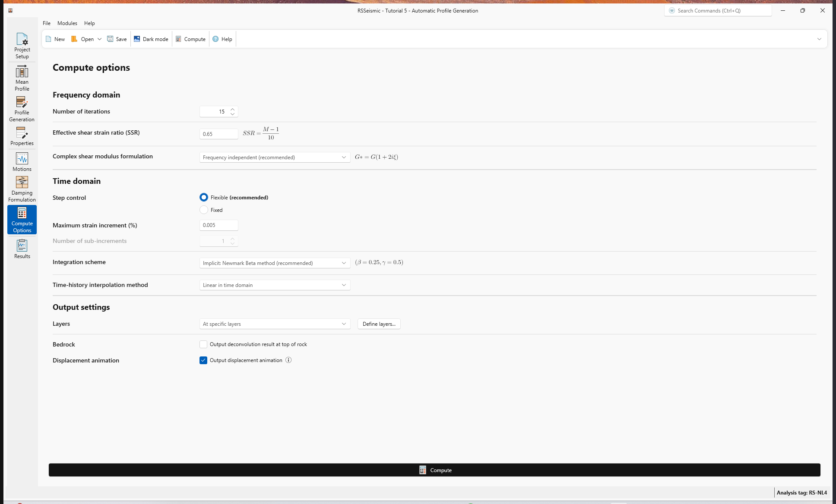The width and height of the screenshot is (836, 504).
Task: Open the Integration scheme dropdown
Action: pos(275,263)
